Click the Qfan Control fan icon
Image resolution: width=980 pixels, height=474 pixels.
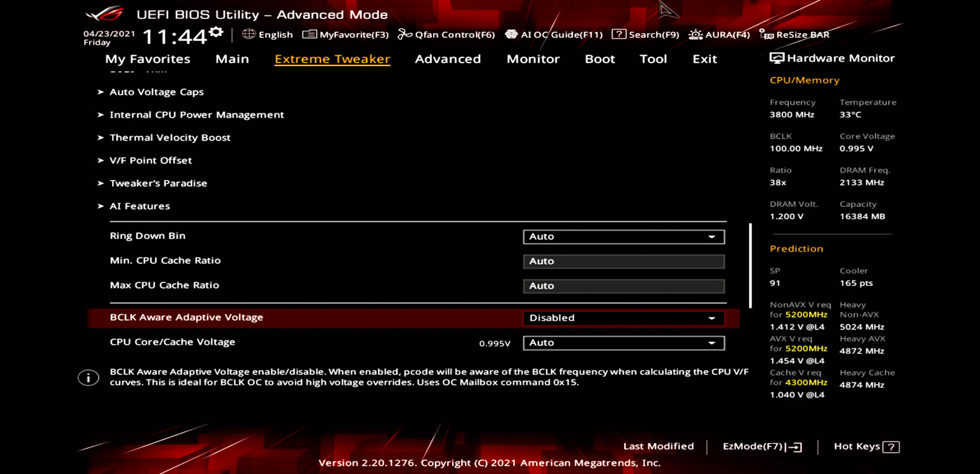405,34
